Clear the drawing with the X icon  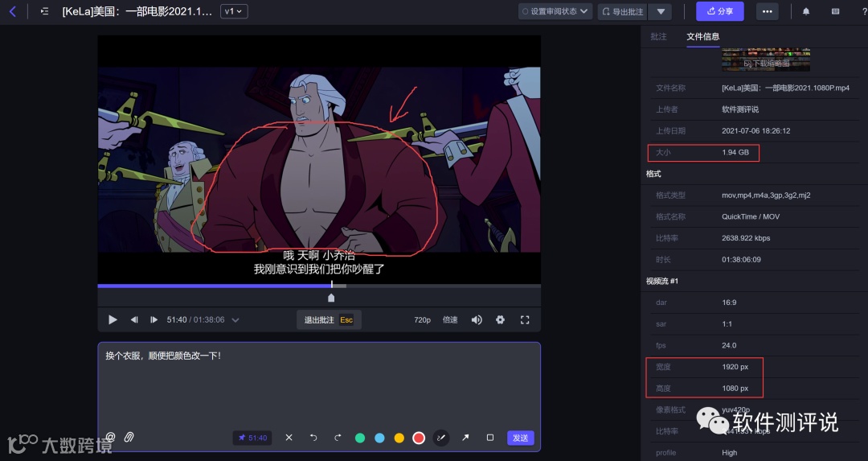[x=289, y=438]
